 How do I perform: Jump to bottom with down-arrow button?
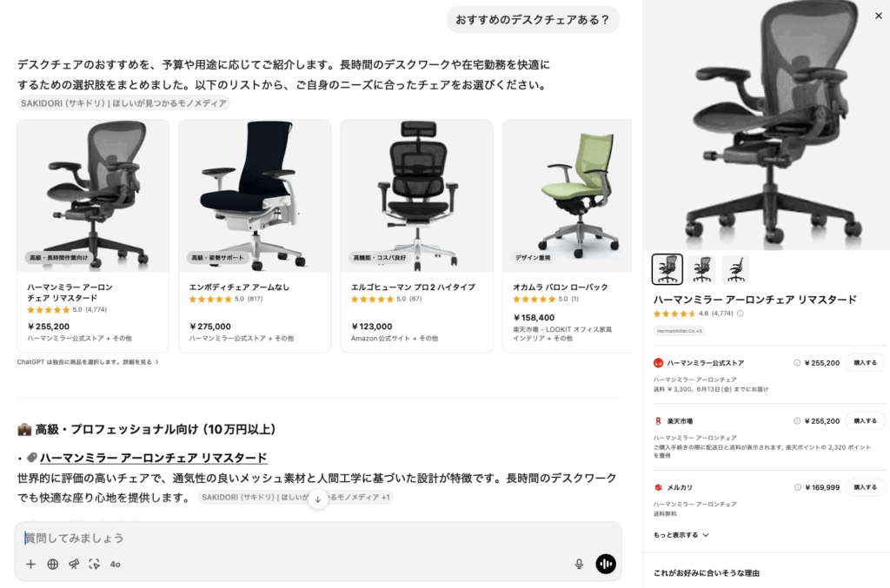coord(318,499)
